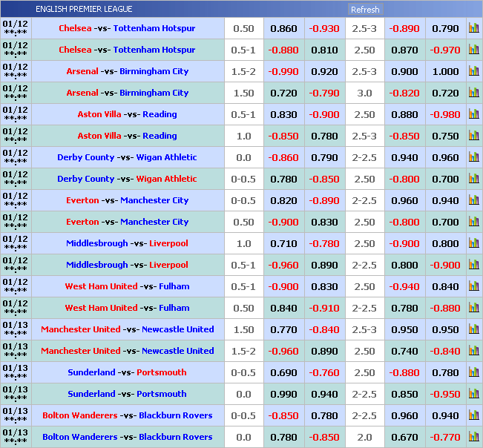This screenshot has width=483, height=448.
Task: Open chart icon for Bolton Wanderers 0.0 handicap row
Action: [x=473, y=438]
